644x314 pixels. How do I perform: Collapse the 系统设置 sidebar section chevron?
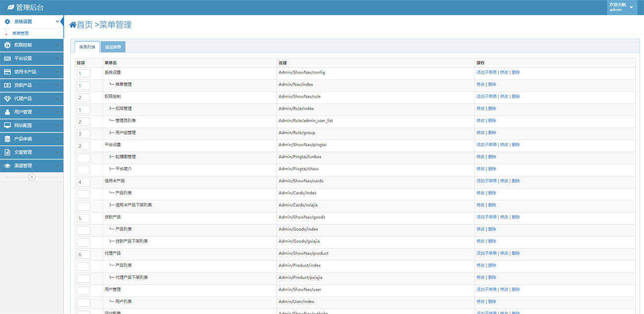[57, 21]
